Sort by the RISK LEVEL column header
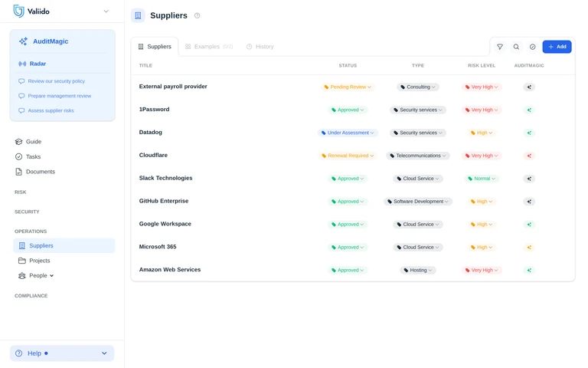This screenshot has width=588, height=368. click(482, 65)
